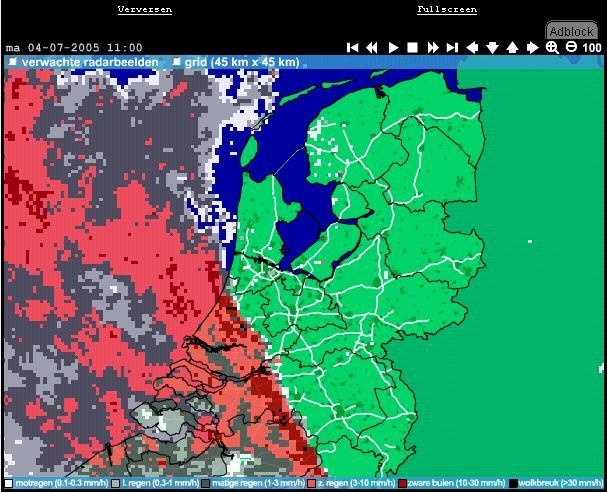The height and width of the screenshot is (493, 607).
Task: Toggle the grid (45 km x 45 km) checkbox
Action: (177, 62)
